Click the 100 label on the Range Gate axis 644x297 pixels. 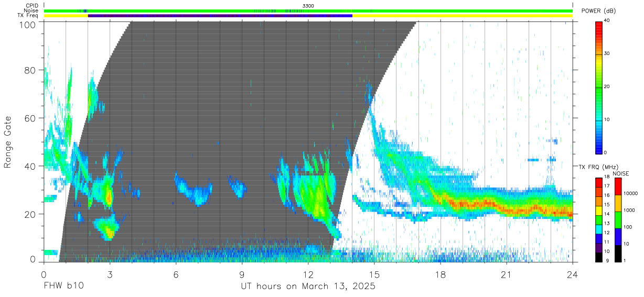(28, 25)
